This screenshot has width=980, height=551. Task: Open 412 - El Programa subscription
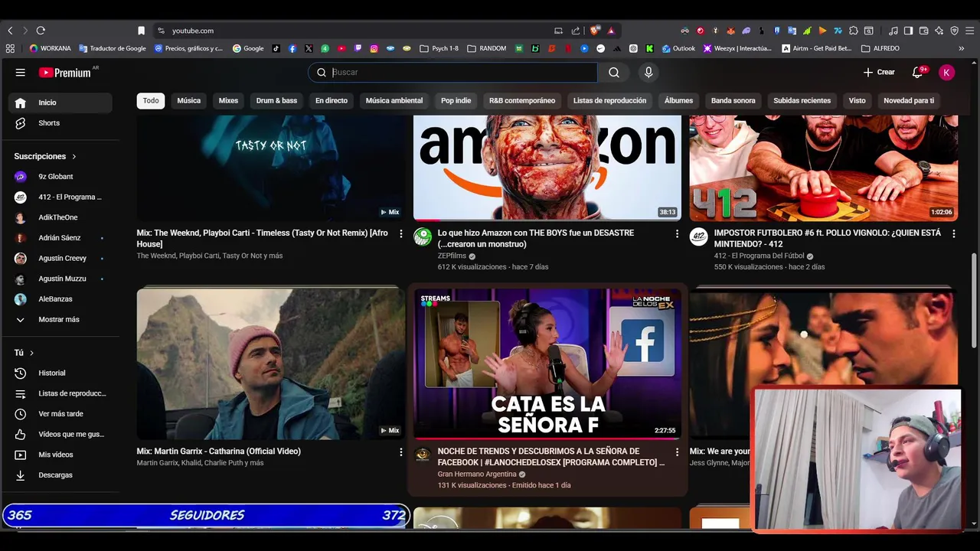tap(60, 197)
